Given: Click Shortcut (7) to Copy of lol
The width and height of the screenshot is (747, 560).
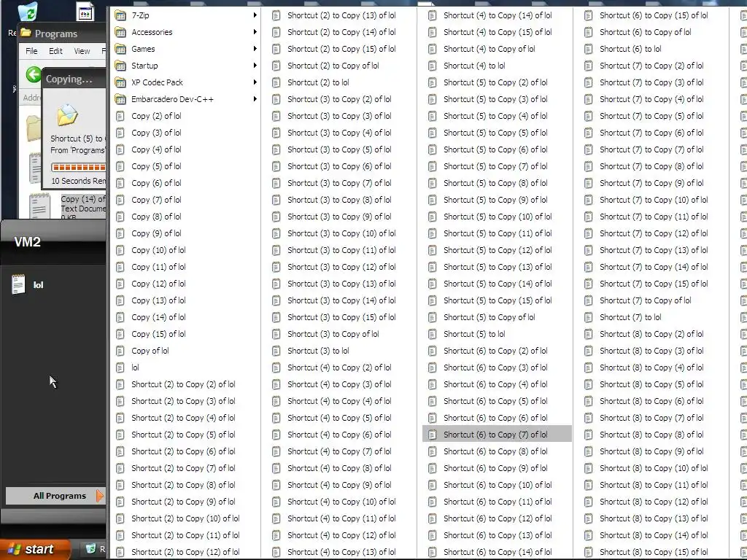Looking at the screenshot, I should [646, 300].
